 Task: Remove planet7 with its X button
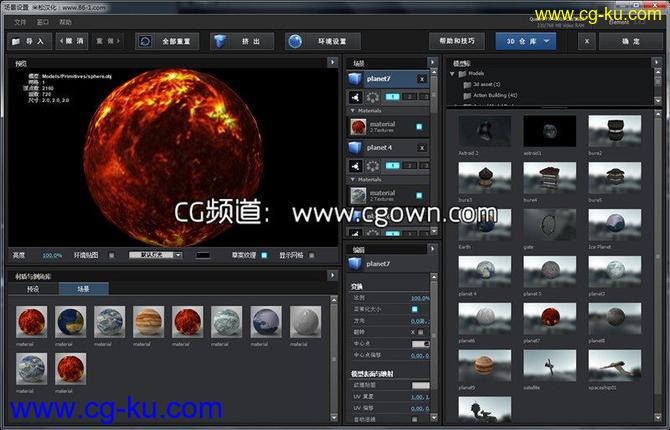(422, 79)
